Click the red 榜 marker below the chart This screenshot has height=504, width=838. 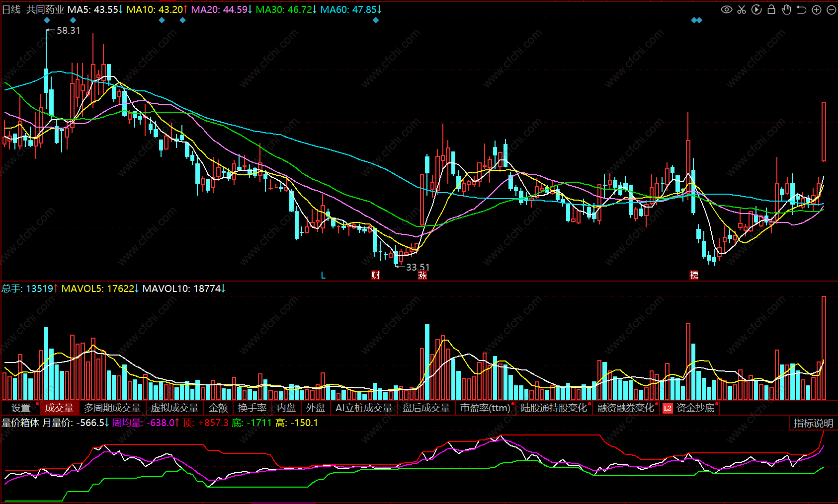click(694, 275)
